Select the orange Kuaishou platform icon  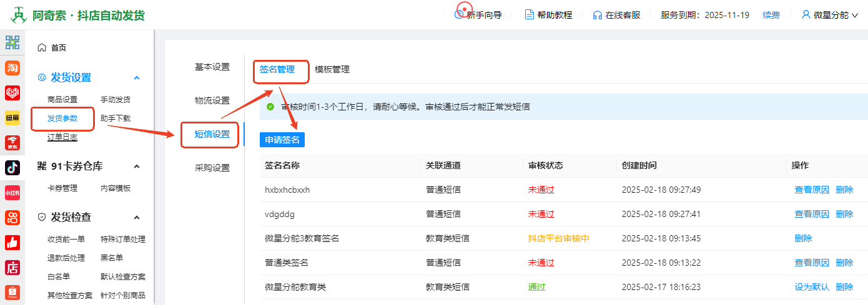point(12,218)
